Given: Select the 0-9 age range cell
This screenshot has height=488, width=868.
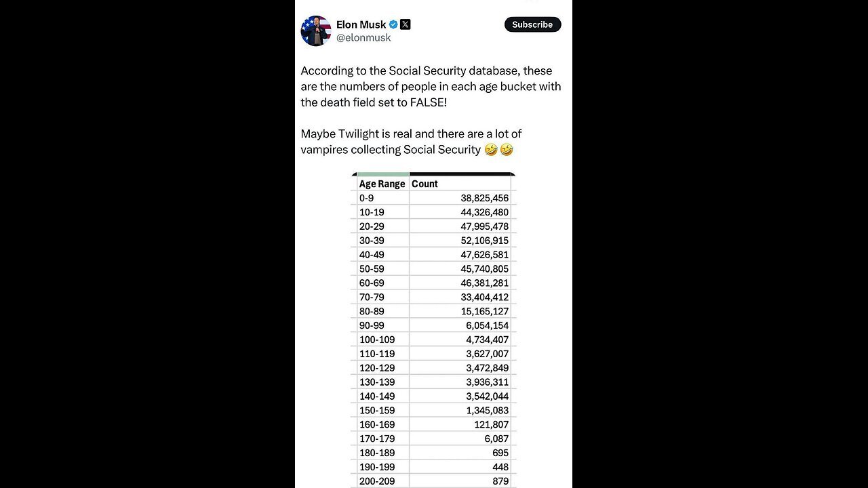Looking at the screenshot, I should click(382, 198).
